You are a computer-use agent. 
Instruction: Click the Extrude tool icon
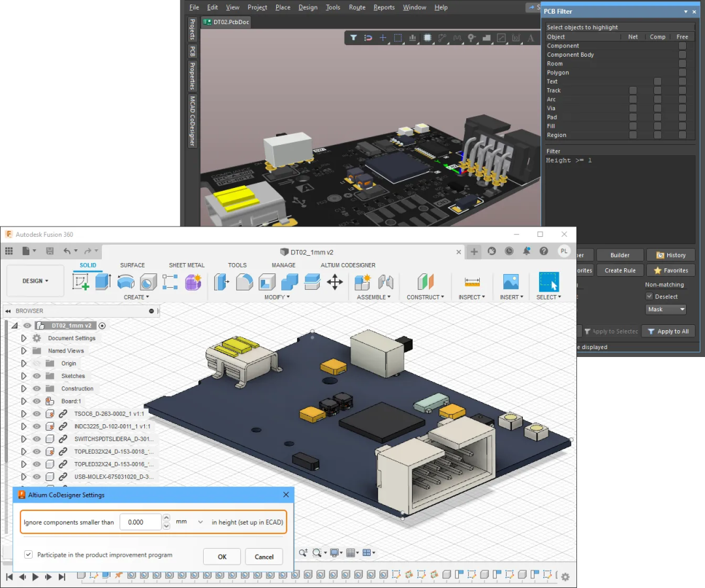(103, 282)
